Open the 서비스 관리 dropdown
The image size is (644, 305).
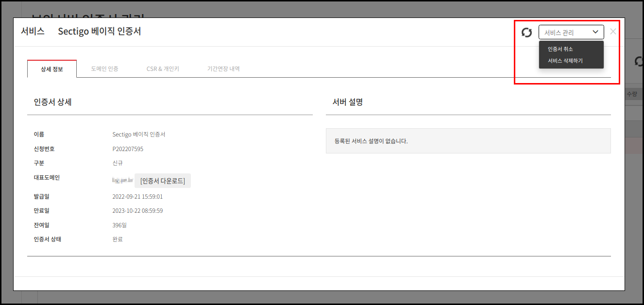coord(571,33)
